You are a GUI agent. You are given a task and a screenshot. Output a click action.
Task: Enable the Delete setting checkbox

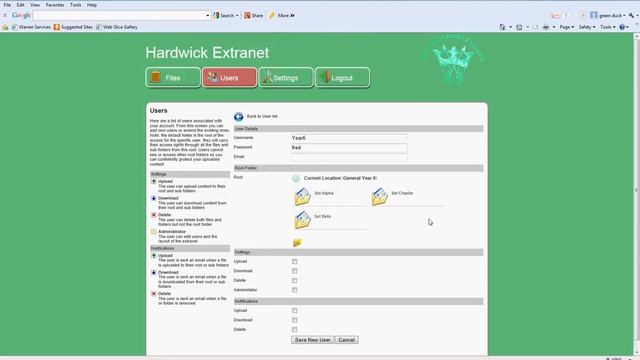pyautogui.click(x=295, y=281)
